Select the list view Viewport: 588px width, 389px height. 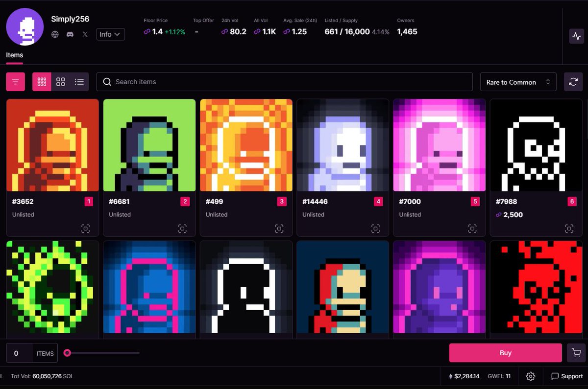(x=79, y=82)
